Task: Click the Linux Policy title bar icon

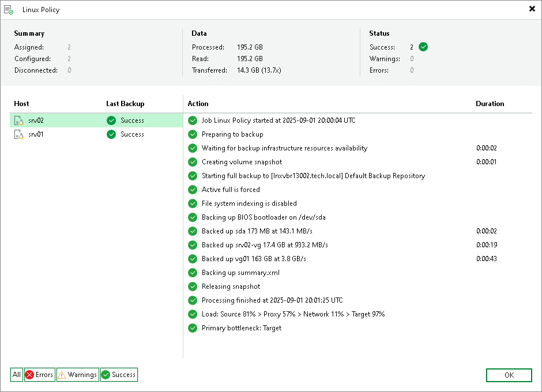Action: (9, 10)
